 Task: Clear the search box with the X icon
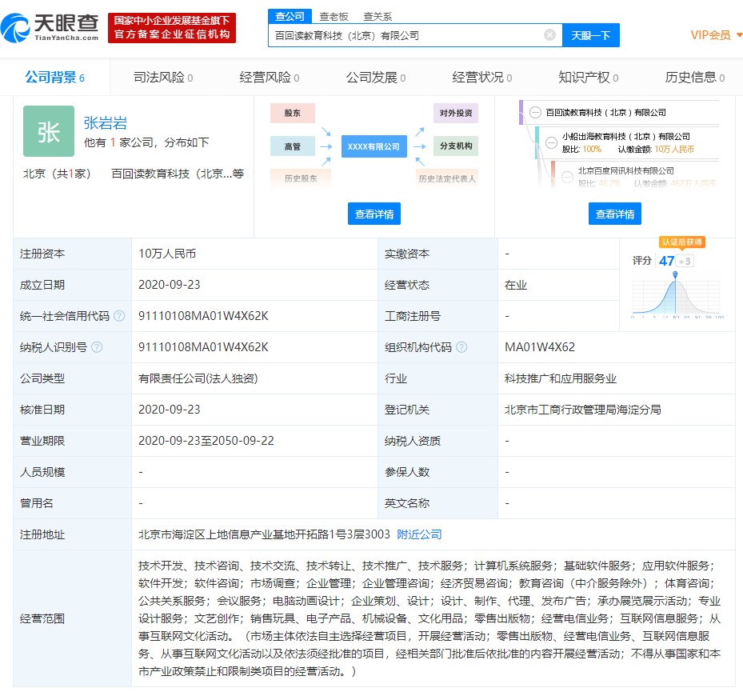click(x=549, y=34)
